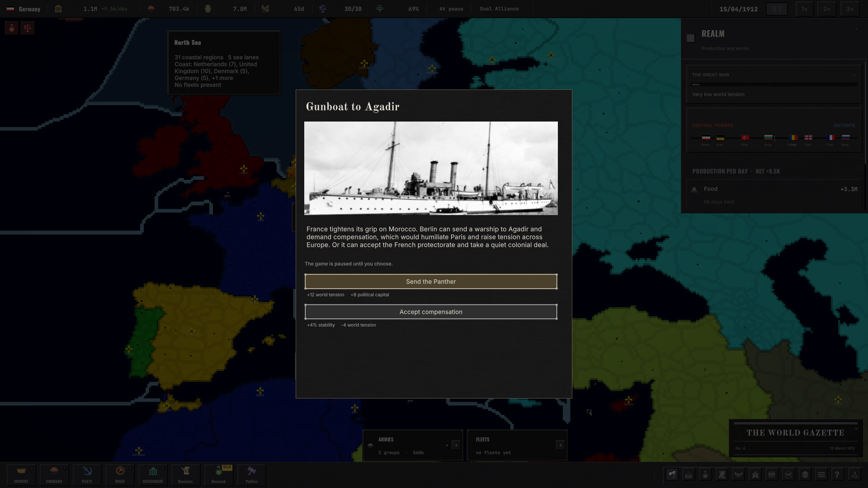Viewport: 868px width, 488px height.
Task: Click the red flask icon below Germany
Action: tap(12, 28)
